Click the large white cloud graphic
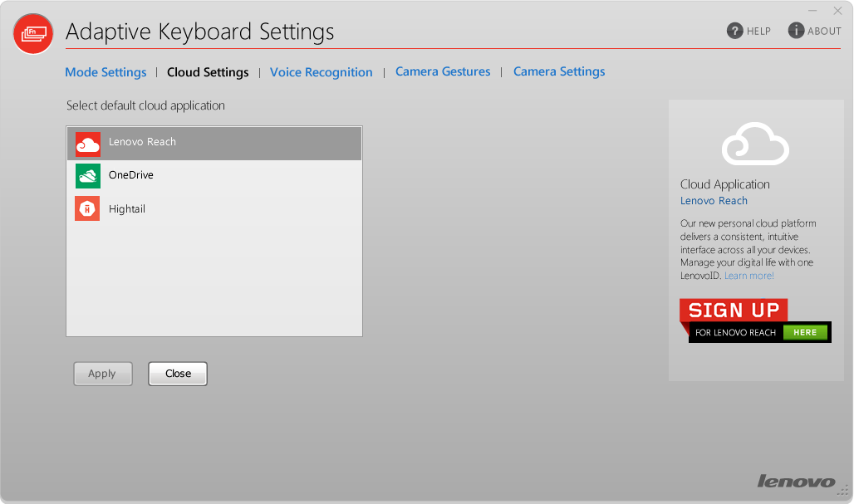Viewport: 854px width, 504px height. (x=755, y=144)
